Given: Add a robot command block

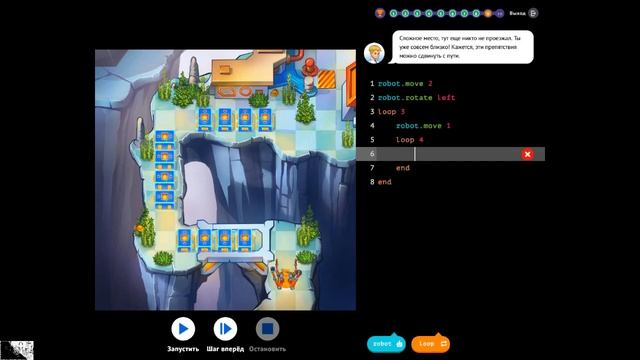Looking at the screenshot, I should click(x=386, y=344).
